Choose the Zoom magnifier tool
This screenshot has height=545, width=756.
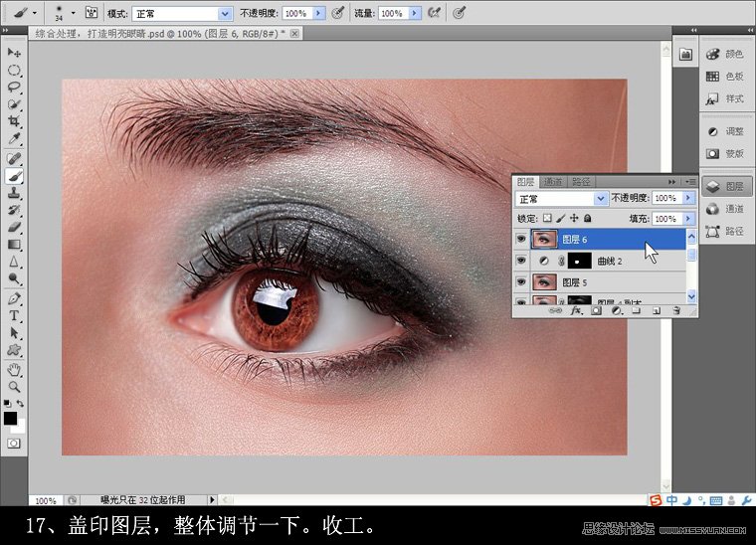pos(14,386)
